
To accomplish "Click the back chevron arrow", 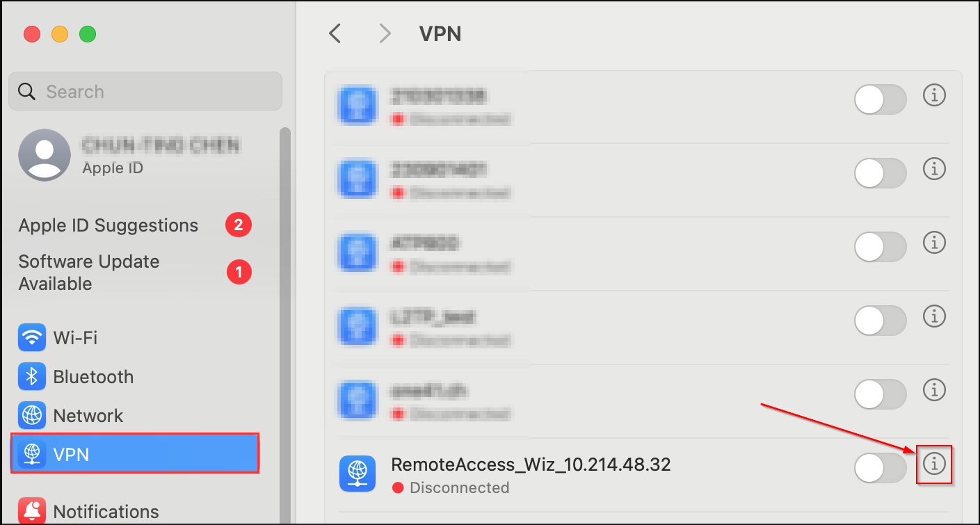I will 335,33.
